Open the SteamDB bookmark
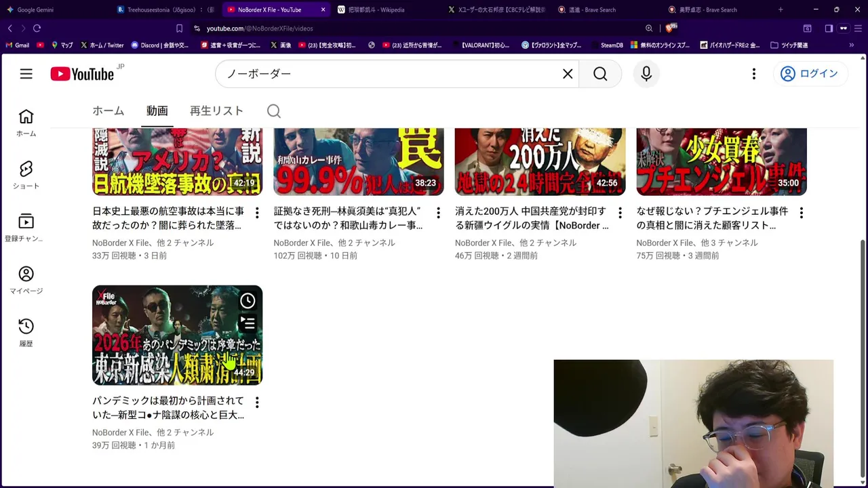 pos(606,45)
